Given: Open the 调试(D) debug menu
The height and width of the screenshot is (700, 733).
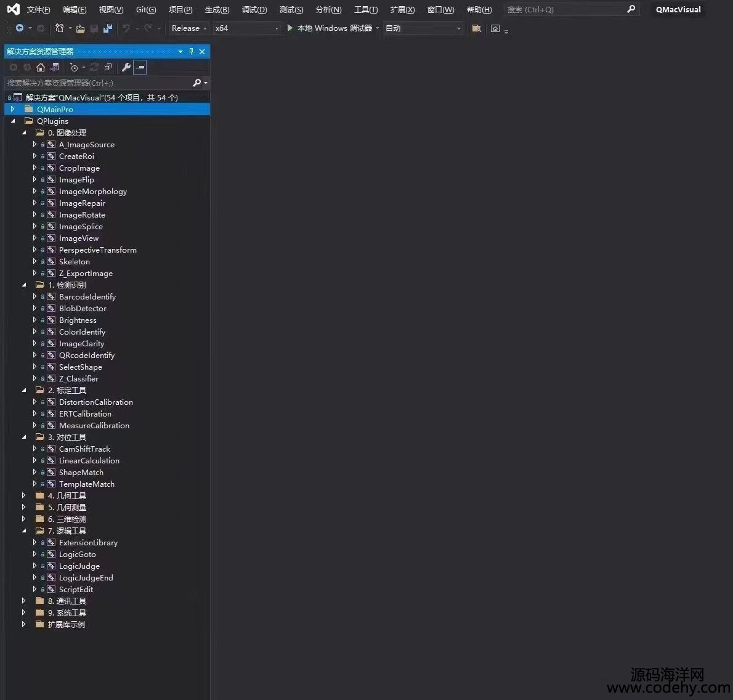Looking at the screenshot, I should (254, 10).
